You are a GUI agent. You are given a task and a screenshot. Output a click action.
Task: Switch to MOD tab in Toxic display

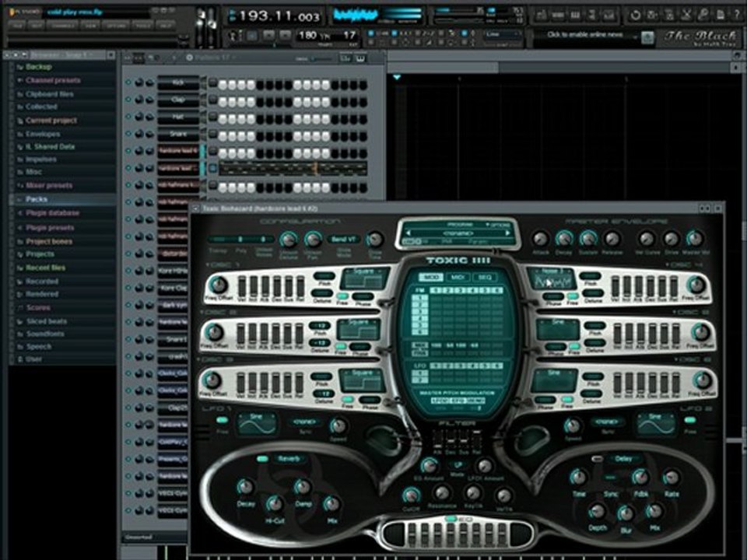(430, 277)
